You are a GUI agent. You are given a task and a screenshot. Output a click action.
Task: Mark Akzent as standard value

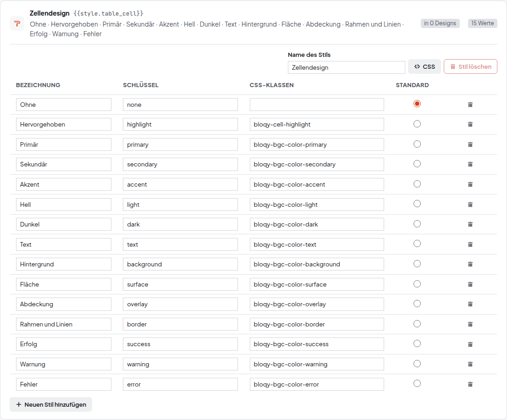(x=417, y=184)
